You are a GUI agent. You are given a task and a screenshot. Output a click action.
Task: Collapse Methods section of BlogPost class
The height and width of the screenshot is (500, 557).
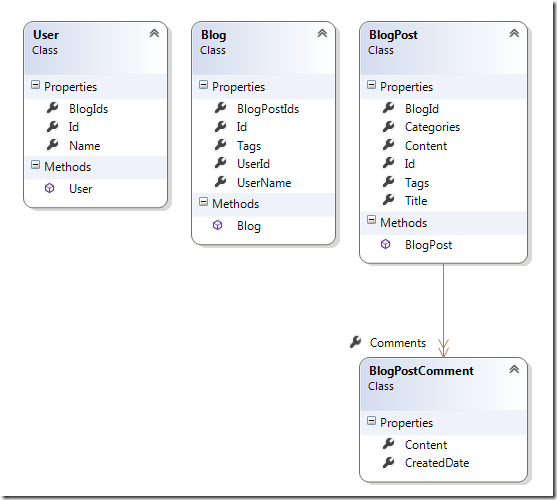click(x=371, y=220)
